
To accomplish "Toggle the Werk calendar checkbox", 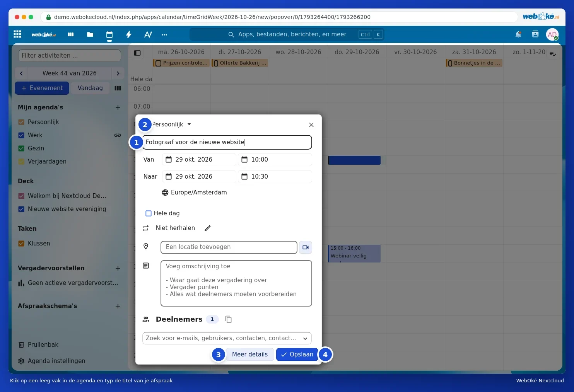I will tap(21, 135).
